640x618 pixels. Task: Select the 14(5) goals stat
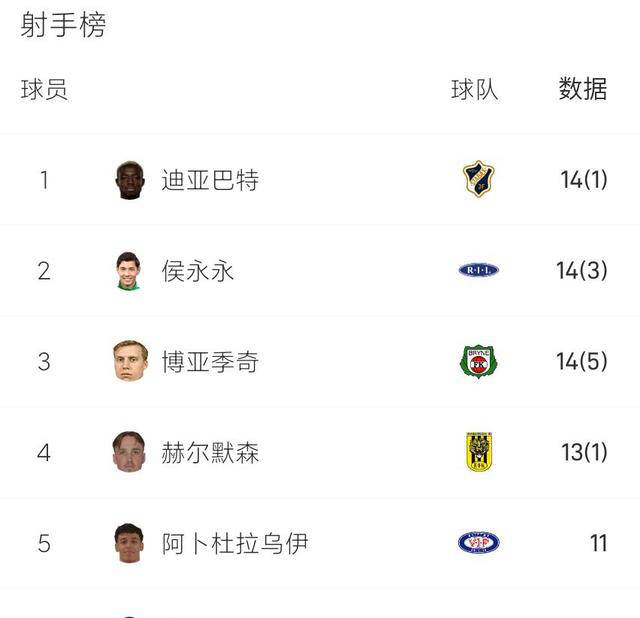[x=582, y=361]
